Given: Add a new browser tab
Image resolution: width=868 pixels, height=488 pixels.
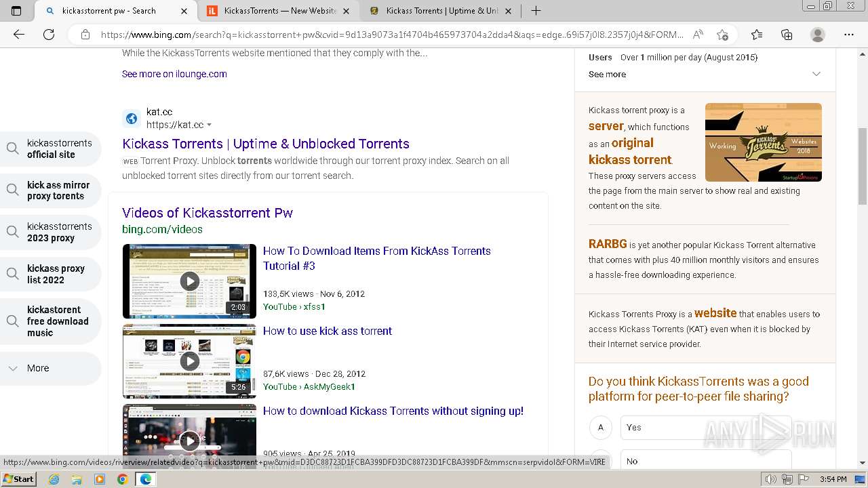Looking at the screenshot, I should pyautogui.click(x=536, y=11).
